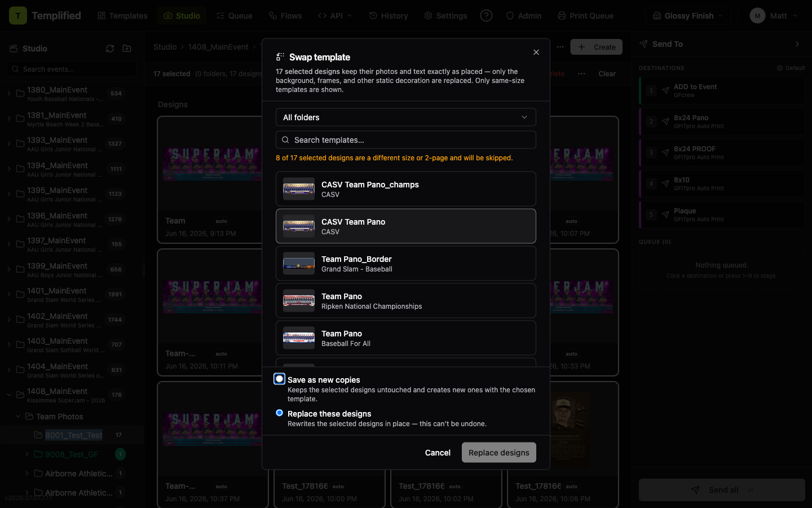Click the History clock icon

(x=373, y=16)
